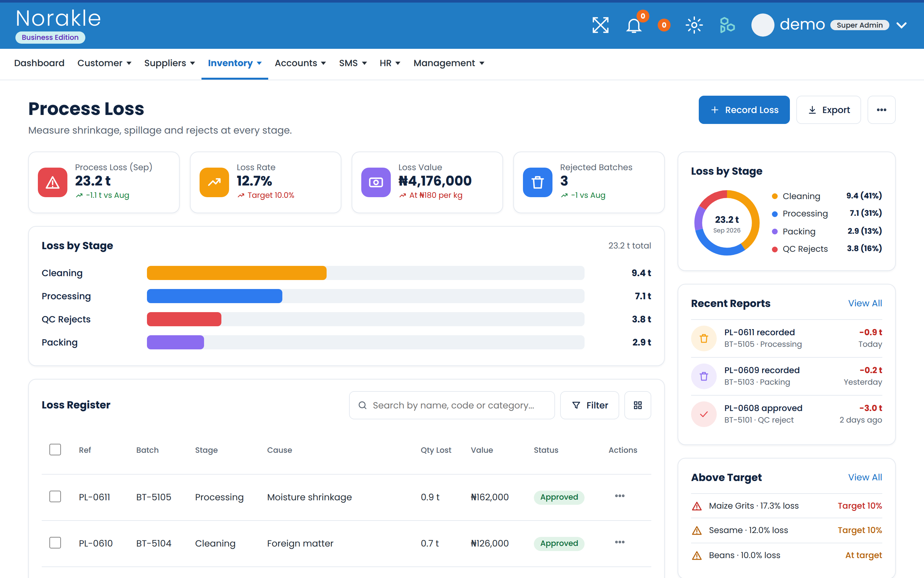
Task: Toggle the sun theme icon
Action: point(694,25)
